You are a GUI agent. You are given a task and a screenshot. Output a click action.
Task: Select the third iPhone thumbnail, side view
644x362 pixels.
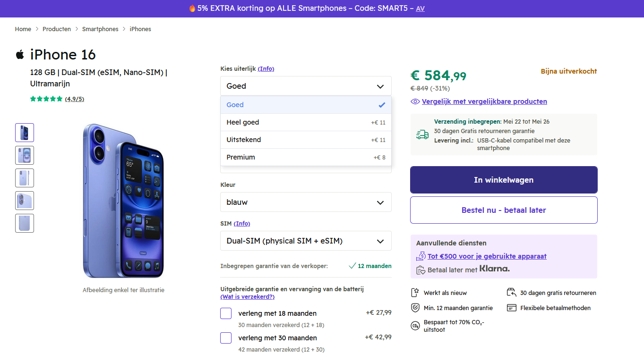tap(25, 178)
